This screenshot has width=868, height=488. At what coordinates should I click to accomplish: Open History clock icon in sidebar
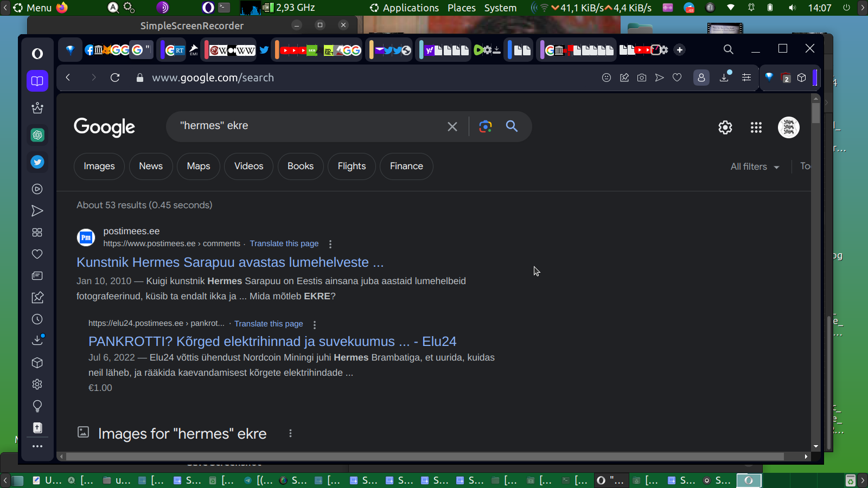point(37,319)
